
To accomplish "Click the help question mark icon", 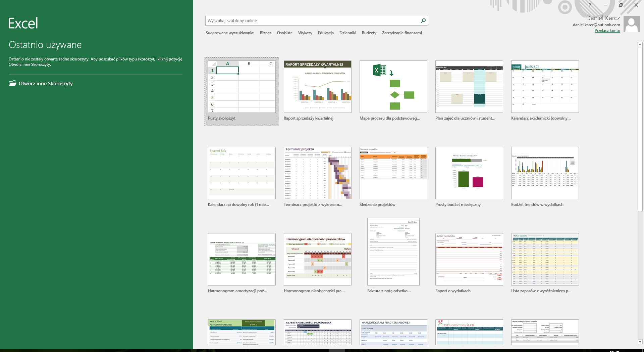I will tap(590, 5).
